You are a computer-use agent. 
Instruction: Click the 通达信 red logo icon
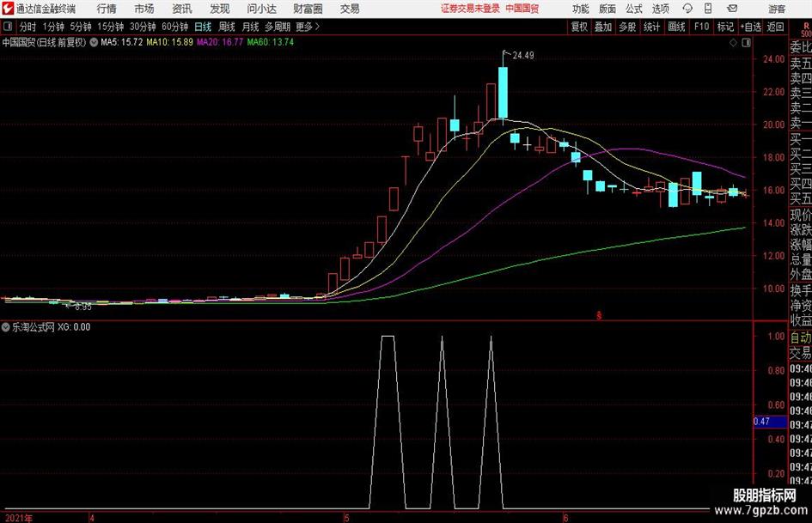pos(8,9)
